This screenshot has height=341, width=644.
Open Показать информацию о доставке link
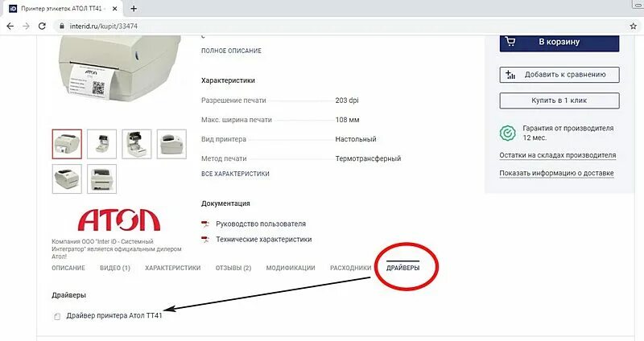pos(556,173)
